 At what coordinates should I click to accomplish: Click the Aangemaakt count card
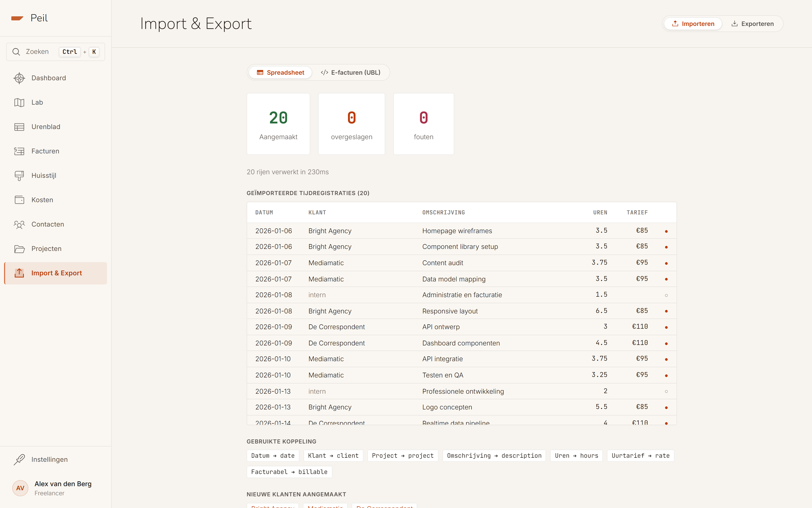[x=278, y=124]
